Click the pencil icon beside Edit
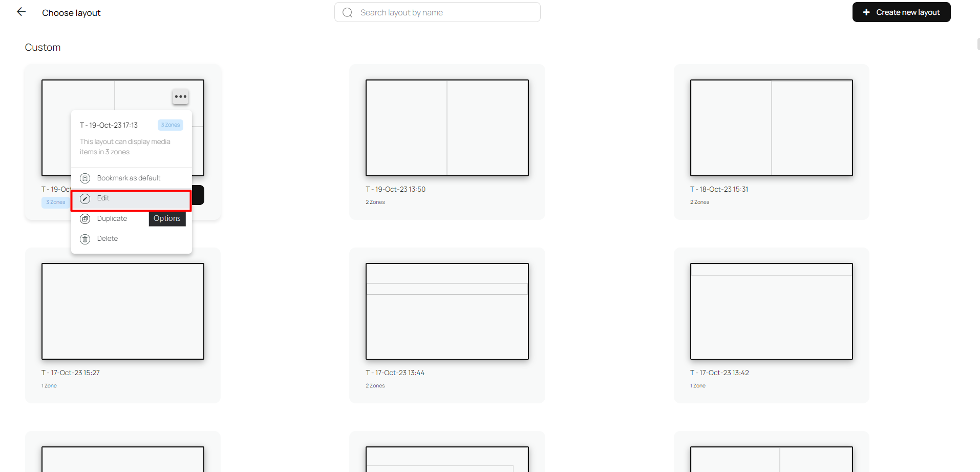 click(x=85, y=198)
